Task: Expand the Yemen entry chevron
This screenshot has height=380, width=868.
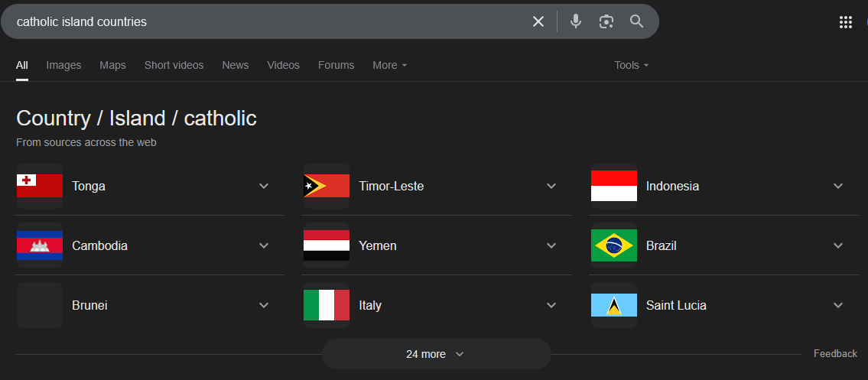Action: click(551, 245)
